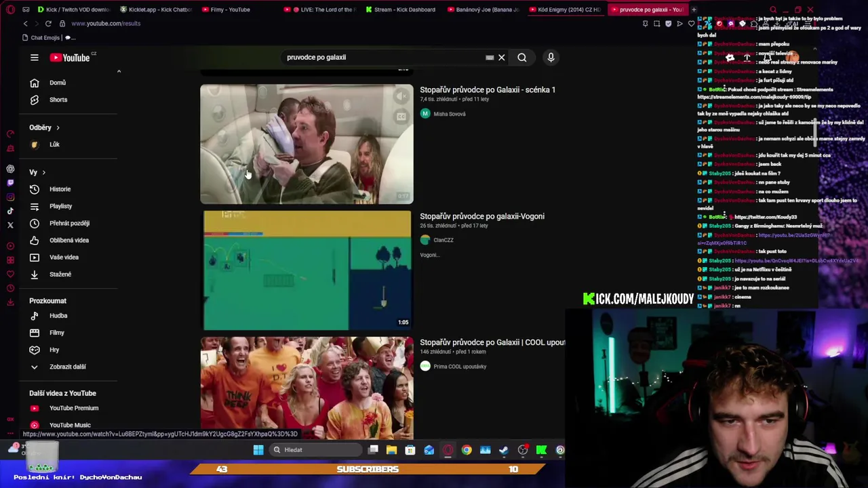The image size is (868, 488).
Task: Go to the YouTube logo homepage
Action: [x=70, y=58]
